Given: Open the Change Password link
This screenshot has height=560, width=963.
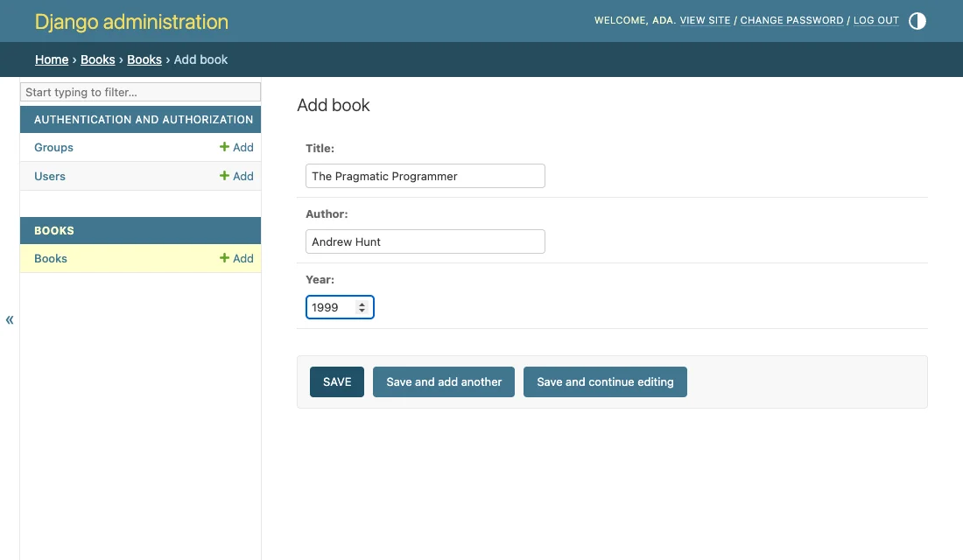Looking at the screenshot, I should click(x=791, y=20).
